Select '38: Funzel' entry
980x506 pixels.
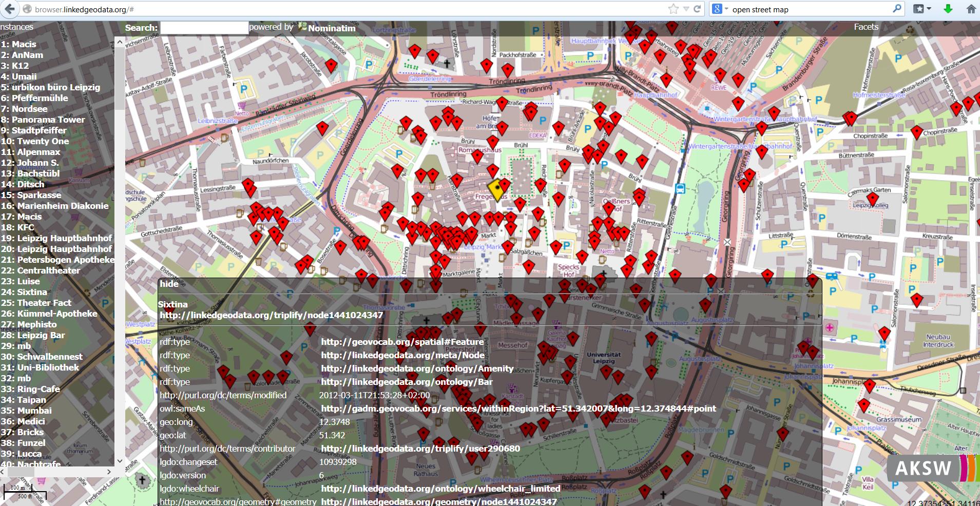(23, 443)
